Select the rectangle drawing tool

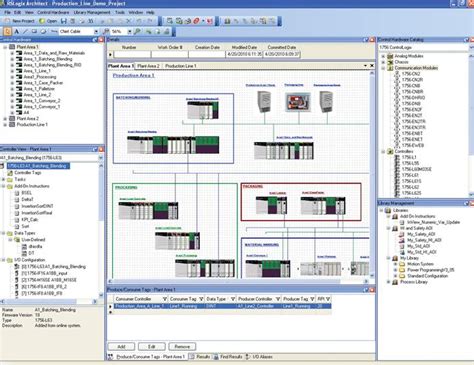click(x=34, y=31)
